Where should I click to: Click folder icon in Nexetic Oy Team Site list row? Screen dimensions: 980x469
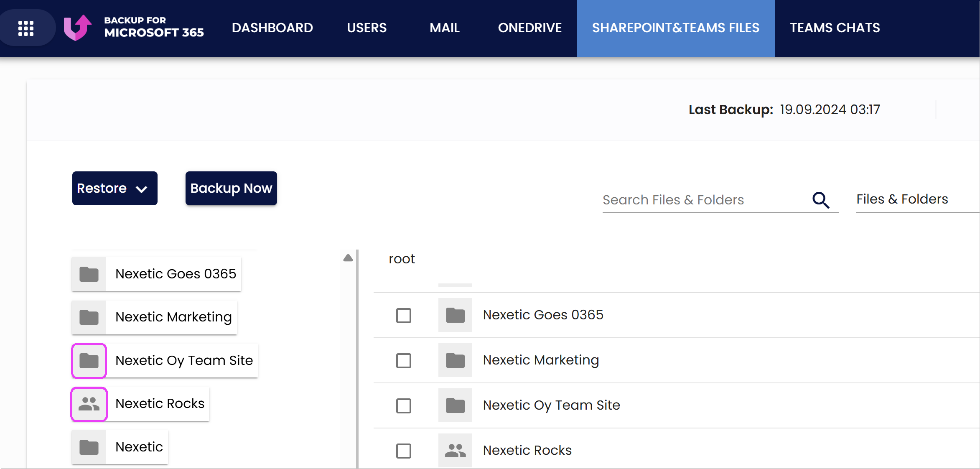pyautogui.click(x=455, y=405)
